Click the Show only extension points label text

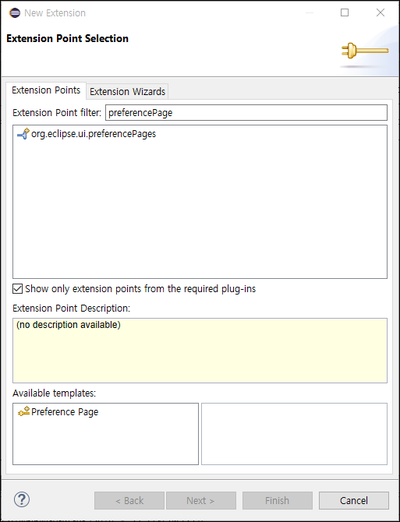point(140,289)
